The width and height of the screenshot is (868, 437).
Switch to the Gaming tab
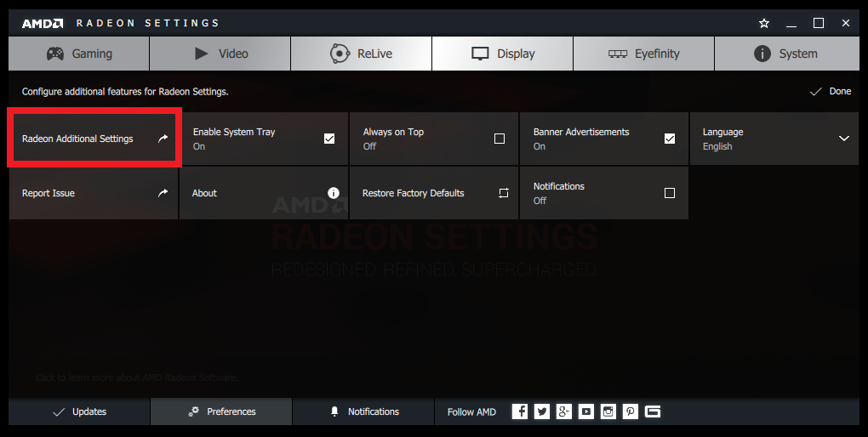pyautogui.click(x=78, y=54)
